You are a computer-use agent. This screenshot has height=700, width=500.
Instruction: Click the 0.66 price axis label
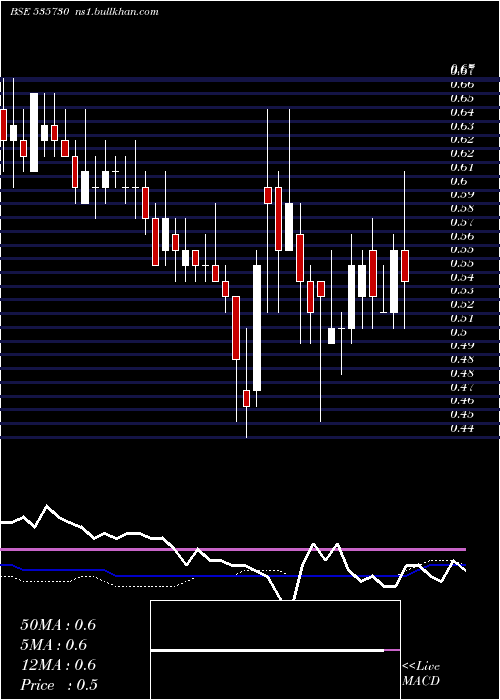tap(462, 84)
